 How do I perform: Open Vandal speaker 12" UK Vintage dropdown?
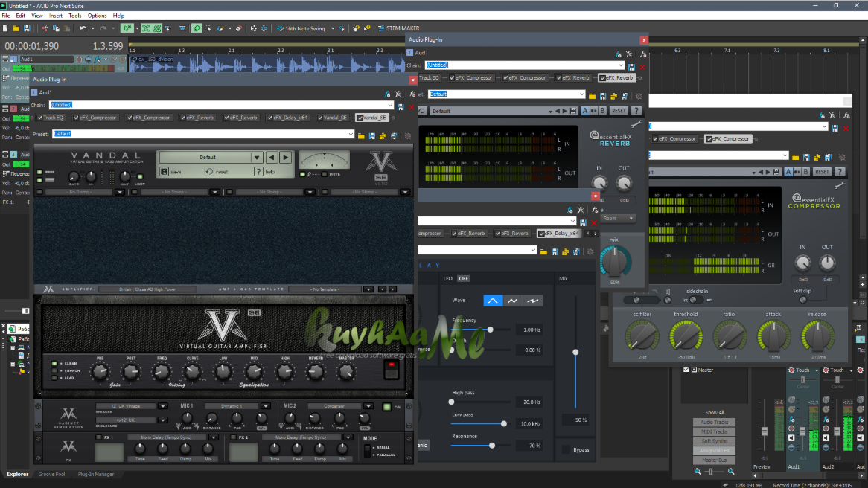click(163, 407)
